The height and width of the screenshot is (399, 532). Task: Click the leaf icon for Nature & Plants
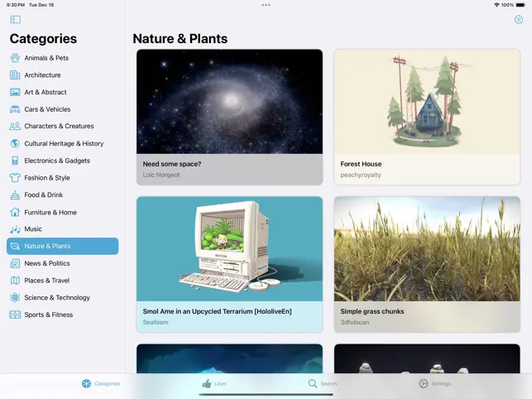pyautogui.click(x=15, y=246)
